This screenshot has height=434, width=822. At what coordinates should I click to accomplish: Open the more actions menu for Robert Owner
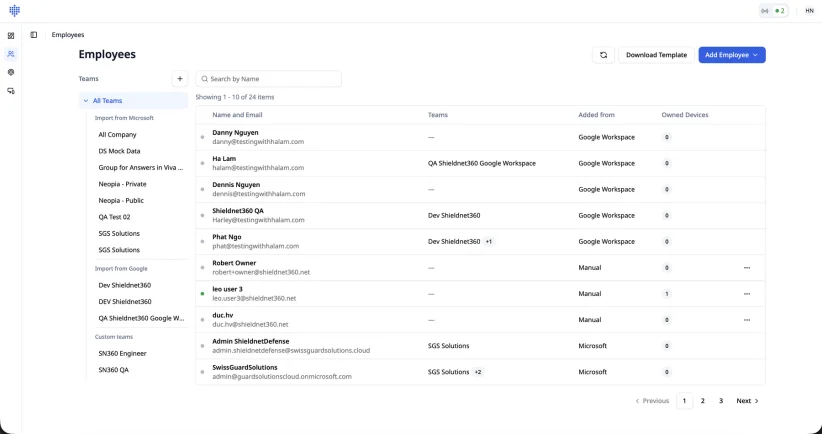(x=747, y=268)
